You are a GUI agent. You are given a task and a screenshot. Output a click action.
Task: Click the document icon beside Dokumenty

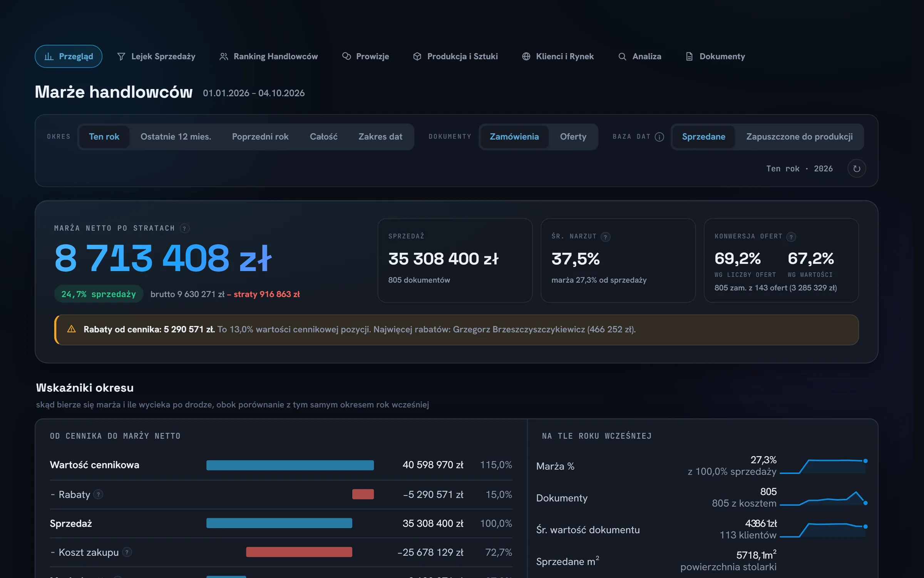tap(689, 57)
